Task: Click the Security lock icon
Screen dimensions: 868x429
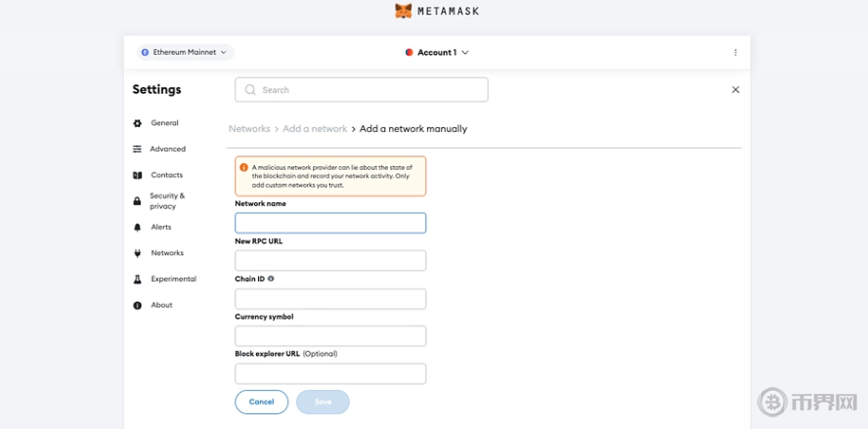Action: [x=138, y=201]
